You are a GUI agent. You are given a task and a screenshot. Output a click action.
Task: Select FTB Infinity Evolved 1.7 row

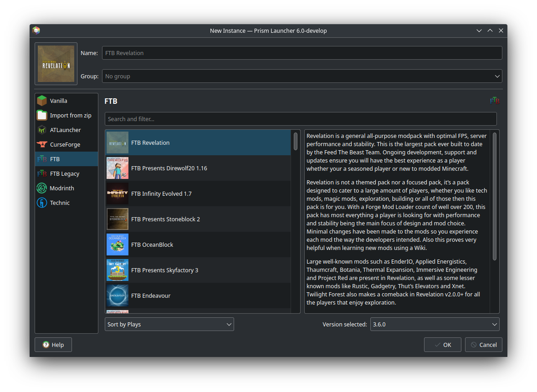(x=198, y=193)
